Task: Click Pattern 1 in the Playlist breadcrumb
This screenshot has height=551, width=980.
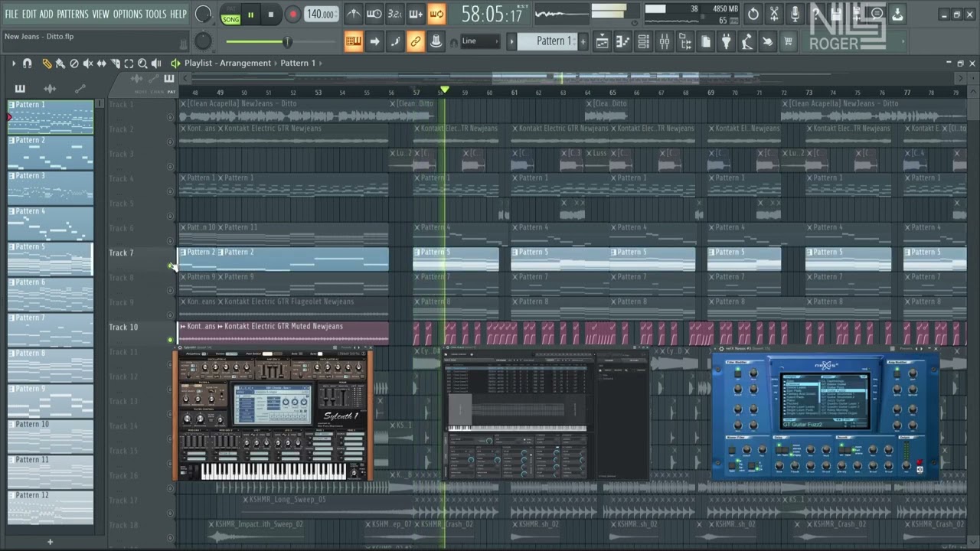Action: (x=298, y=64)
